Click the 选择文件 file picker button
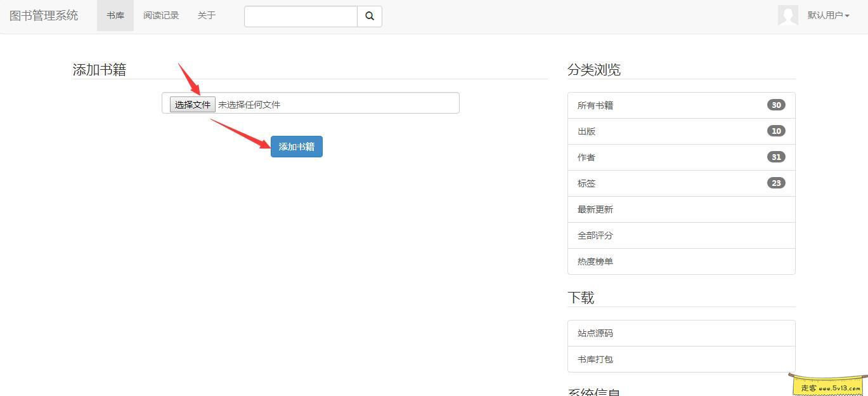 pyautogui.click(x=192, y=104)
